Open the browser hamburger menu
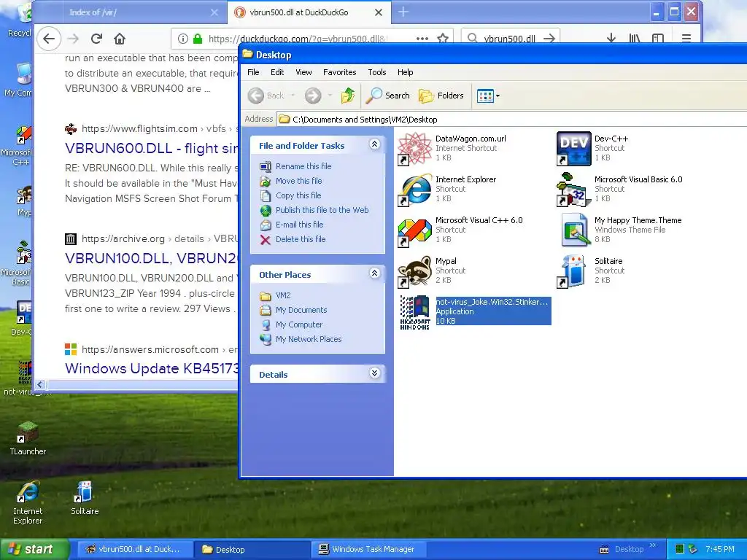Image resolution: width=747 pixels, height=560 pixels. 686,39
